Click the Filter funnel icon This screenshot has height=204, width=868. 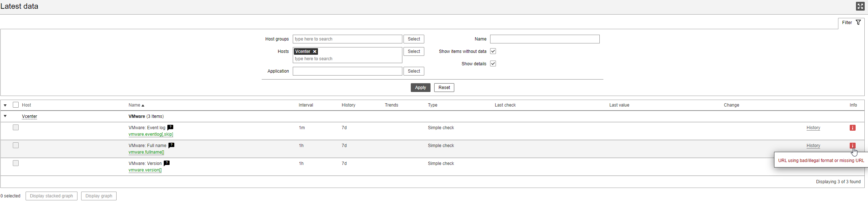858,23
